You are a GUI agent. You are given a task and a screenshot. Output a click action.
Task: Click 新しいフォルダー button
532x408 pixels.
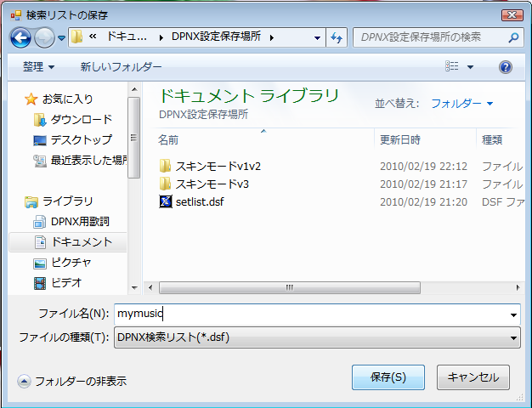tap(121, 67)
